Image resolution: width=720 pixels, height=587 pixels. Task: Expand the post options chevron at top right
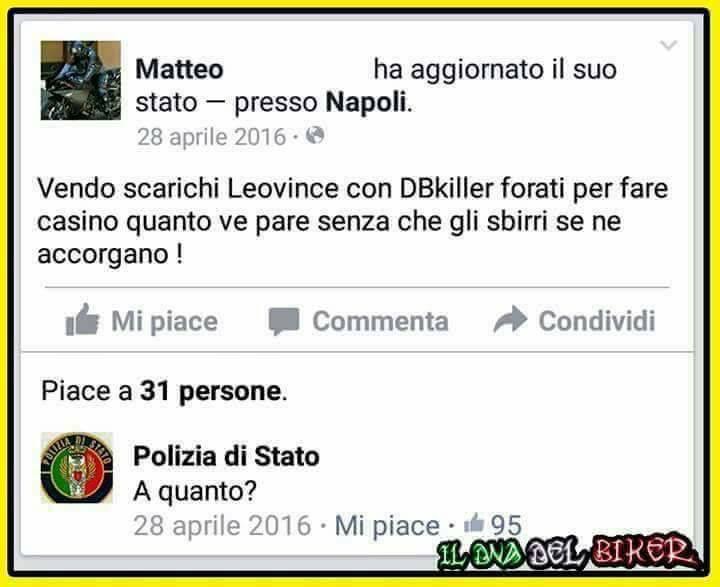(668, 45)
